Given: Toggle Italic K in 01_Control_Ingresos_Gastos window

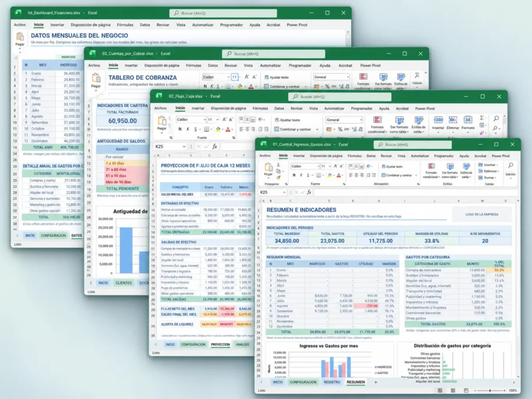Looking at the screenshot, I should point(301,176).
